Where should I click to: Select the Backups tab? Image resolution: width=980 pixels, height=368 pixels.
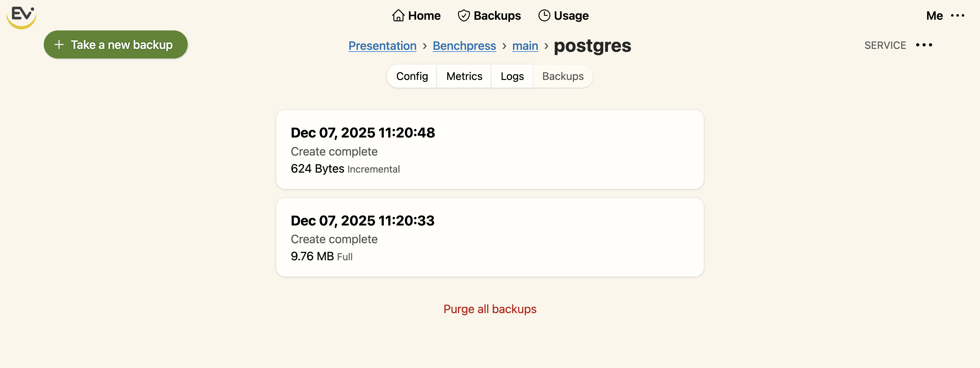pyautogui.click(x=563, y=76)
